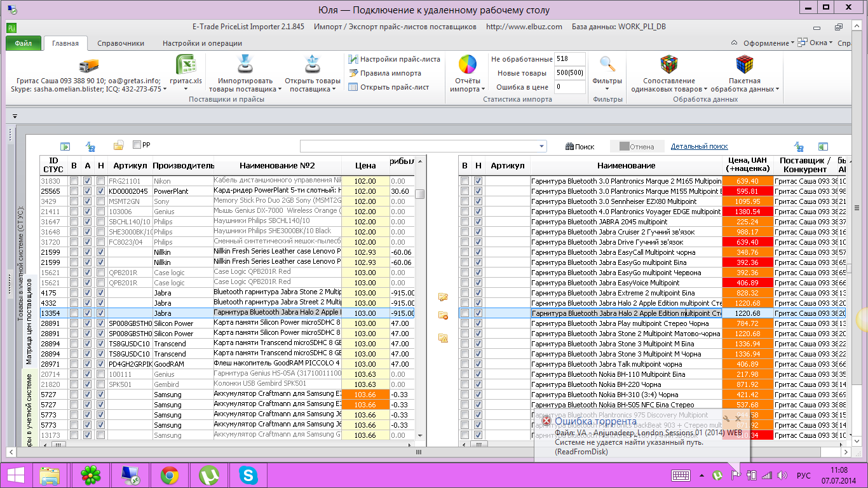Click the green arrow icon above left table

65,146
